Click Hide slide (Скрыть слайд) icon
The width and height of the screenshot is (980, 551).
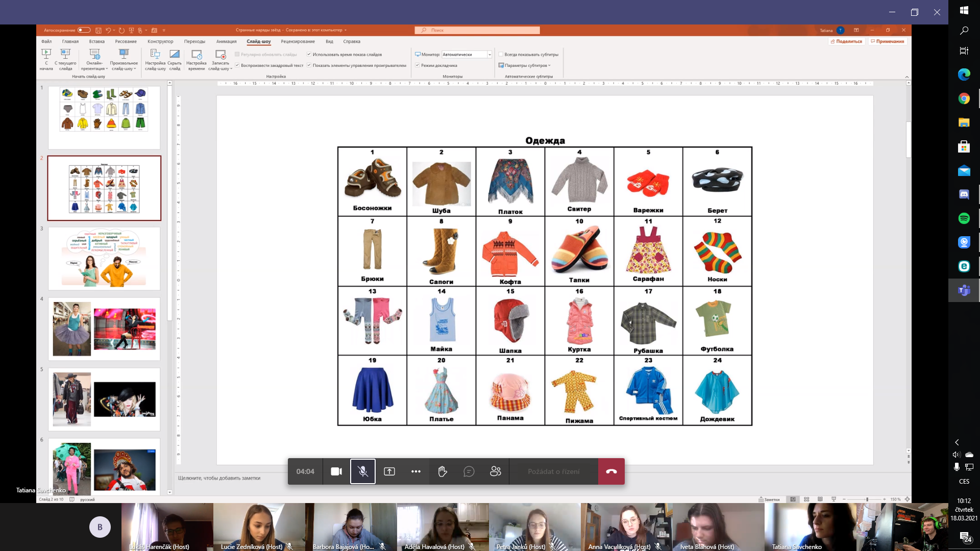[175, 54]
